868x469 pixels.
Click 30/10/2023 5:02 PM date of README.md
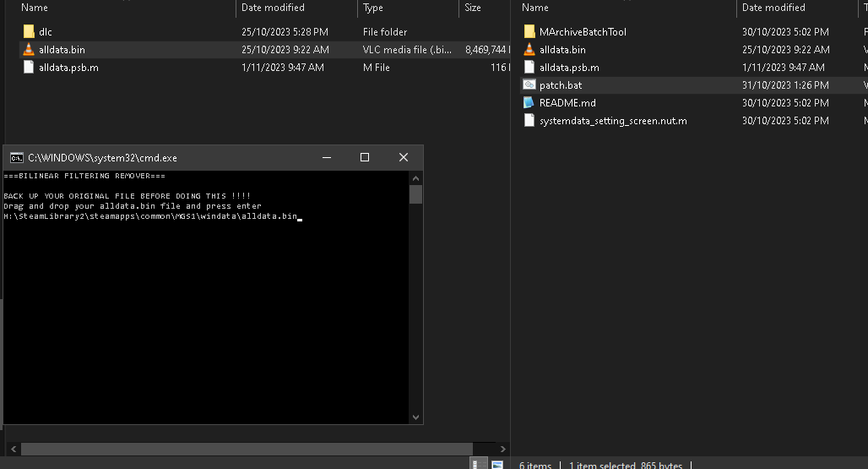coord(785,102)
